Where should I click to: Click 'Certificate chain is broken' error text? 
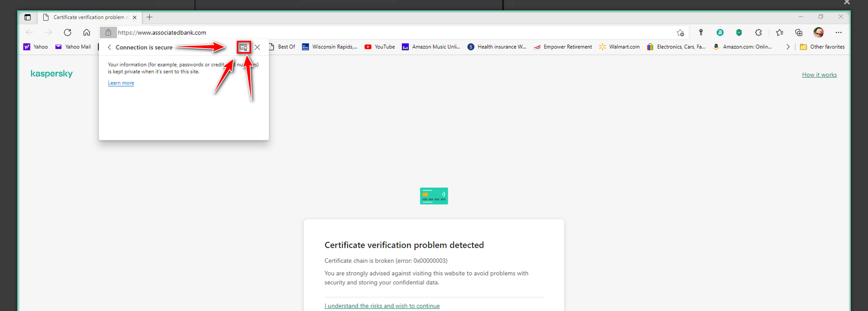(386, 261)
